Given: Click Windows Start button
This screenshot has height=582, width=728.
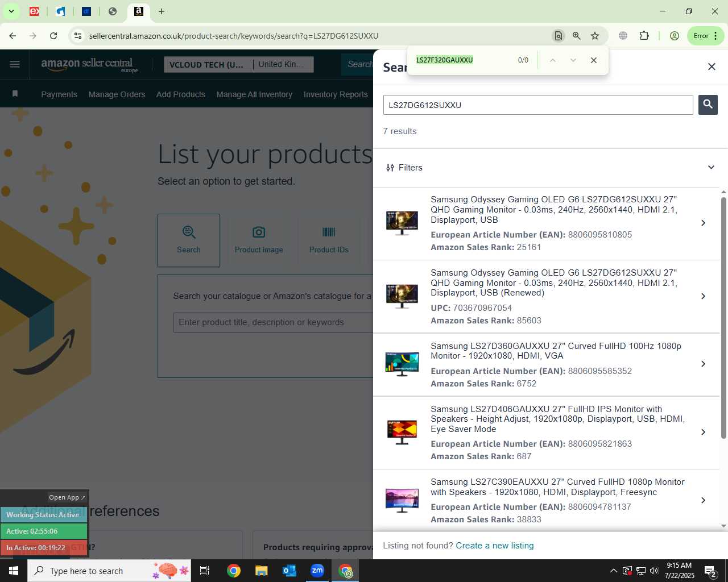Looking at the screenshot, I should 14,571.
